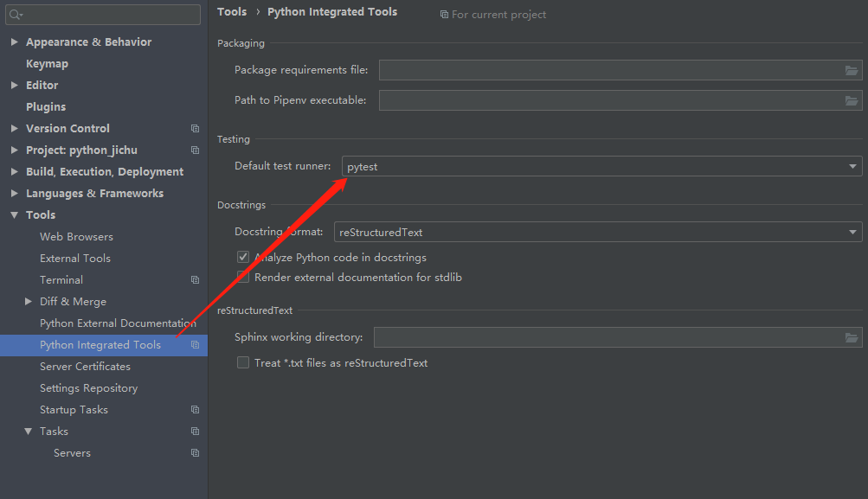Enable Treat *.txt files as reStructuredText
The width and height of the screenshot is (868, 499).
(243, 363)
